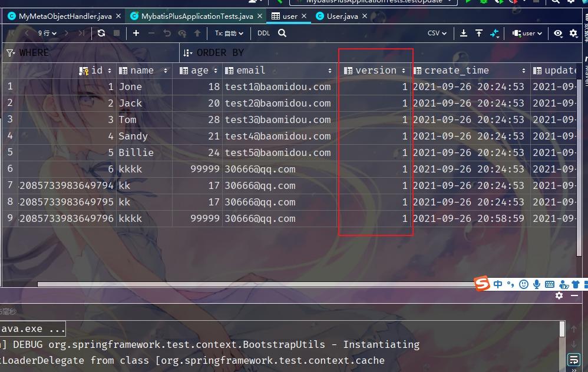Open the ORDER BY sort history icon

point(187,53)
